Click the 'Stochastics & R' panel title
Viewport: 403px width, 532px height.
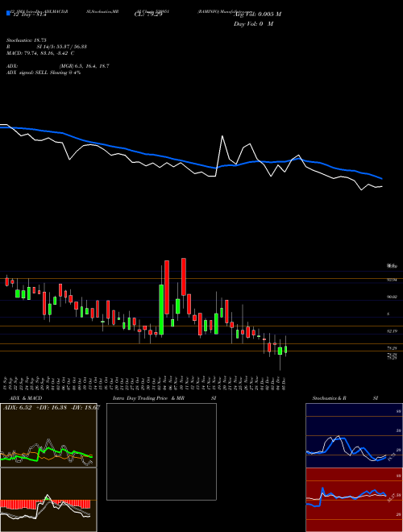tap(330, 398)
